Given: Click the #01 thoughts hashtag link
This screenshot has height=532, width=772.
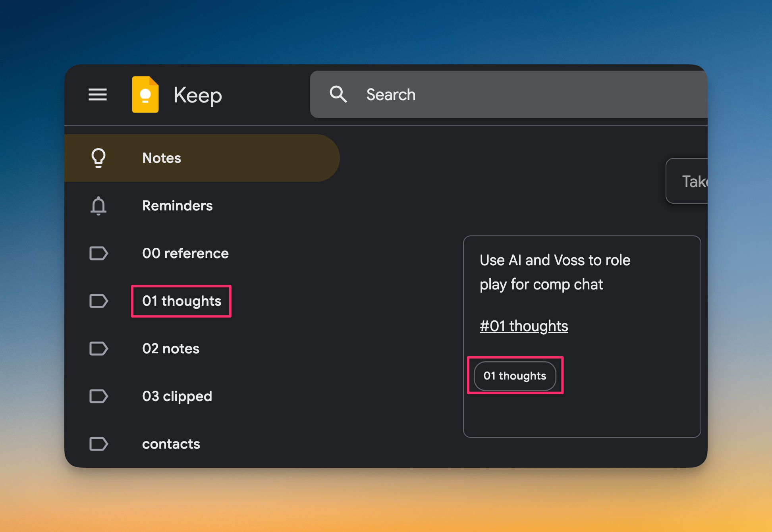Looking at the screenshot, I should pyautogui.click(x=524, y=326).
